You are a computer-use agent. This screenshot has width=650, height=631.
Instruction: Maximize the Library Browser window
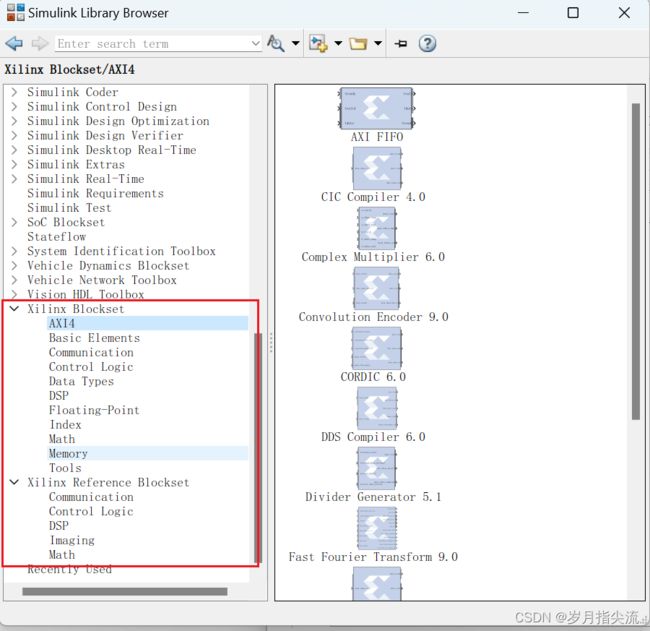click(573, 13)
